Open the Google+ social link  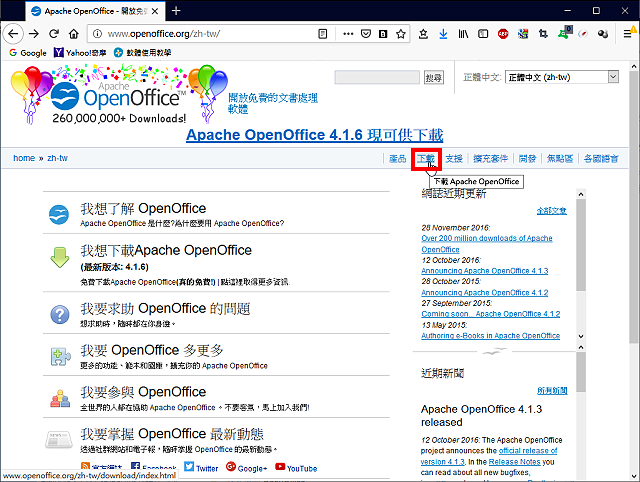click(247, 468)
